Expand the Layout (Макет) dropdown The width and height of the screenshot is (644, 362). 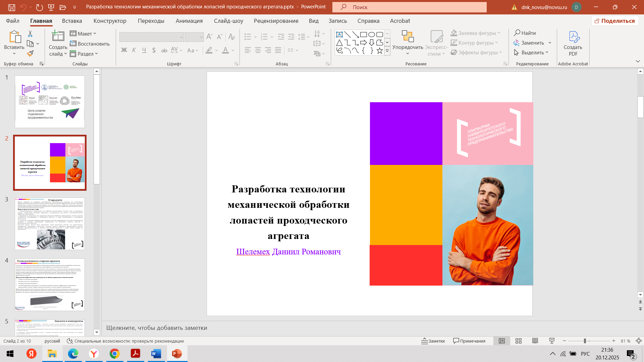click(83, 34)
